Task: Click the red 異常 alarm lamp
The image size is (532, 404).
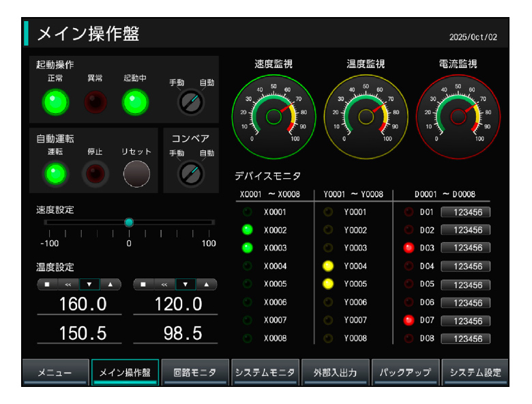Action: pos(95,102)
